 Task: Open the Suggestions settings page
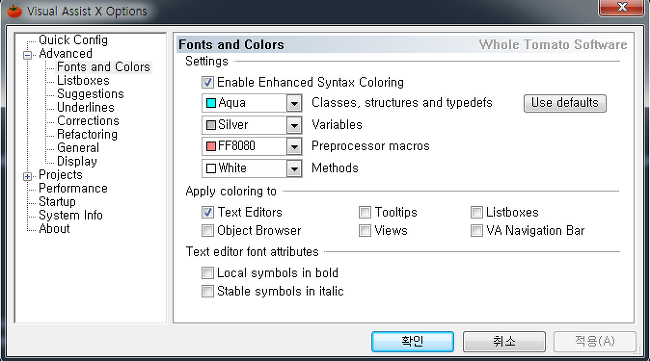click(x=90, y=94)
